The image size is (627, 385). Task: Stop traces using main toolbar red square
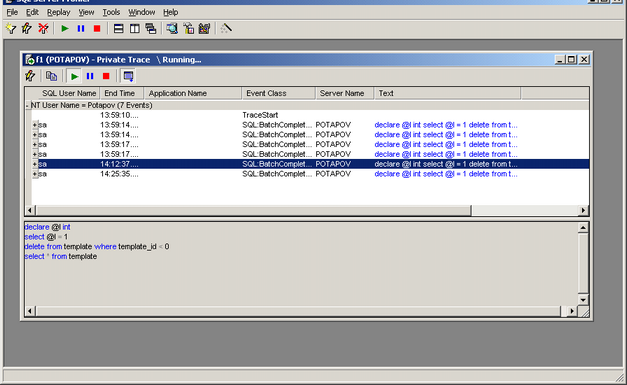pos(97,28)
